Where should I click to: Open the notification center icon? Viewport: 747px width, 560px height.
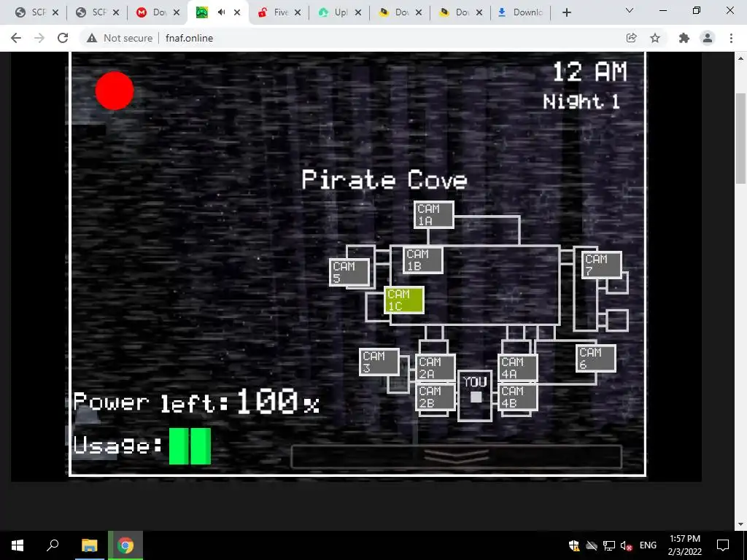(x=723, y=545)
